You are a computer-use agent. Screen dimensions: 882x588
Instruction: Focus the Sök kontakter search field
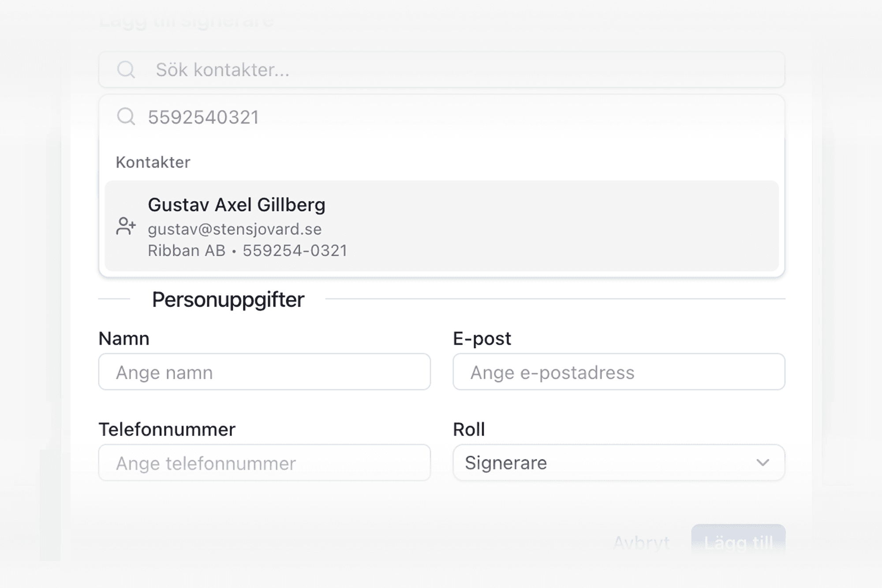coord(441,70)
